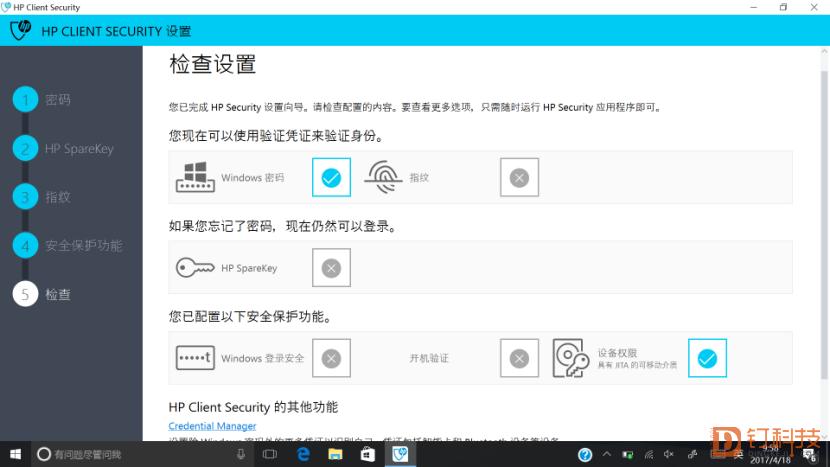Expand hidden system tray icons
This screenshot has height=467, width=830.
(x=607, y=454)
